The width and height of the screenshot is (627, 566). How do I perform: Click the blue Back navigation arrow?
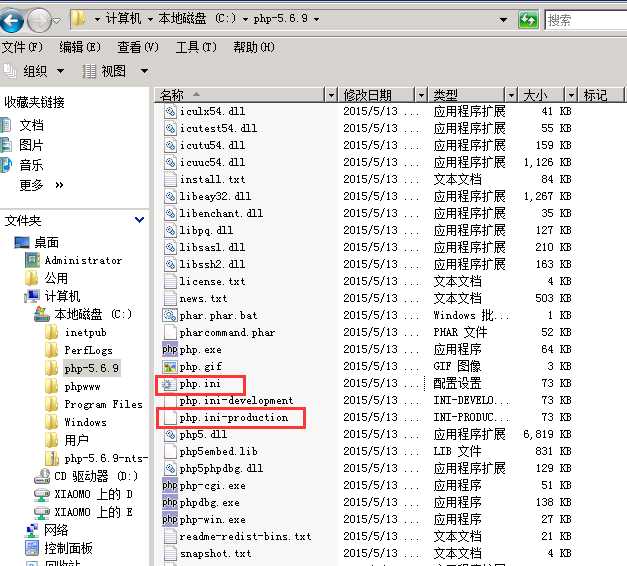11,20
